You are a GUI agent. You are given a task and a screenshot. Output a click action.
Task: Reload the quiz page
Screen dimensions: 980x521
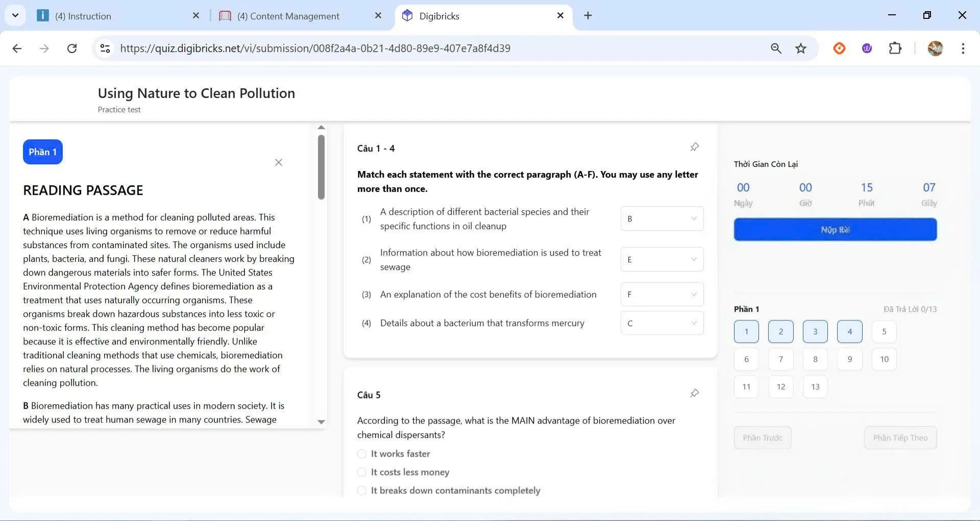[72, 48]
